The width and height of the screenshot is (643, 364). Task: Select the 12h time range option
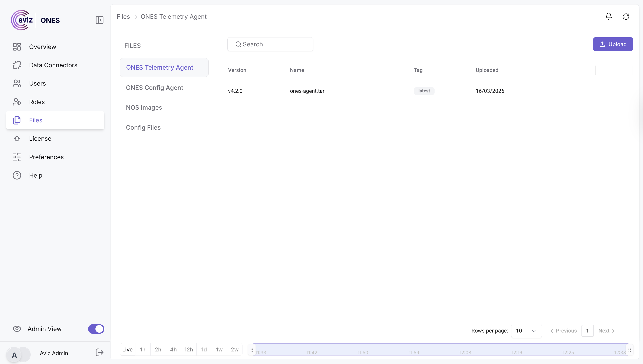[188, 349]
